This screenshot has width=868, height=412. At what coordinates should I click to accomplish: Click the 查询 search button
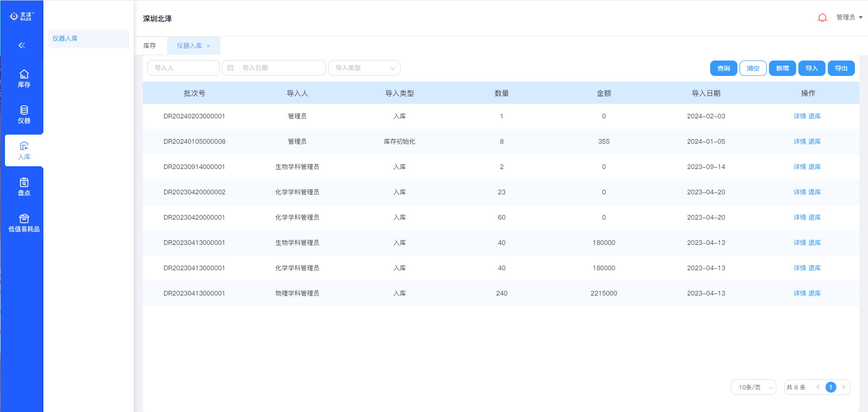click(723, 68)
